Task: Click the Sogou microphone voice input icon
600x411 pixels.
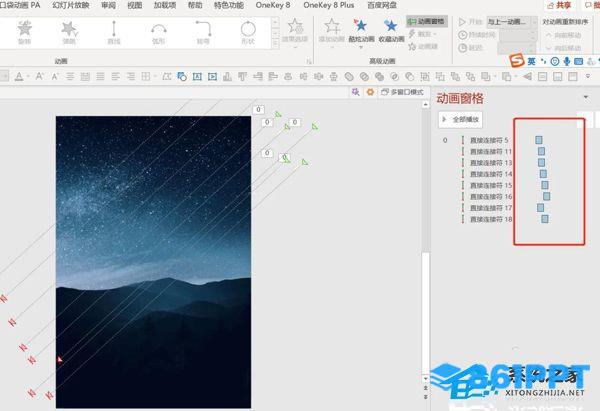Action: point(567,61)
